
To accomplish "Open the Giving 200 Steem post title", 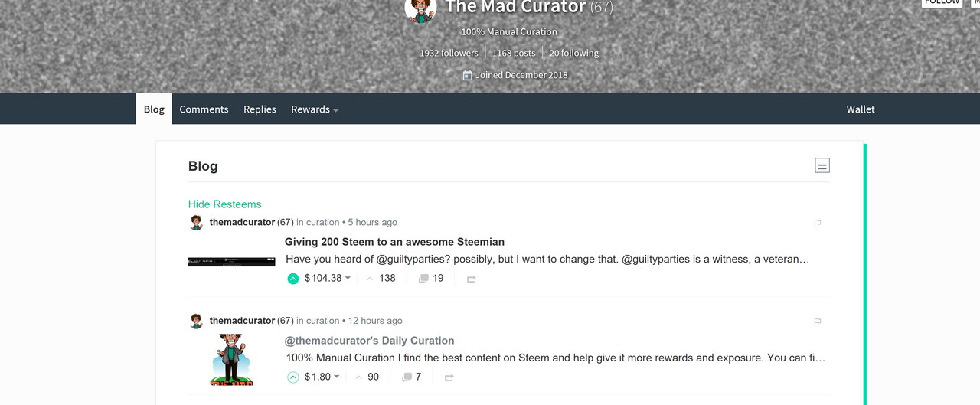I will tap(395, 242).
